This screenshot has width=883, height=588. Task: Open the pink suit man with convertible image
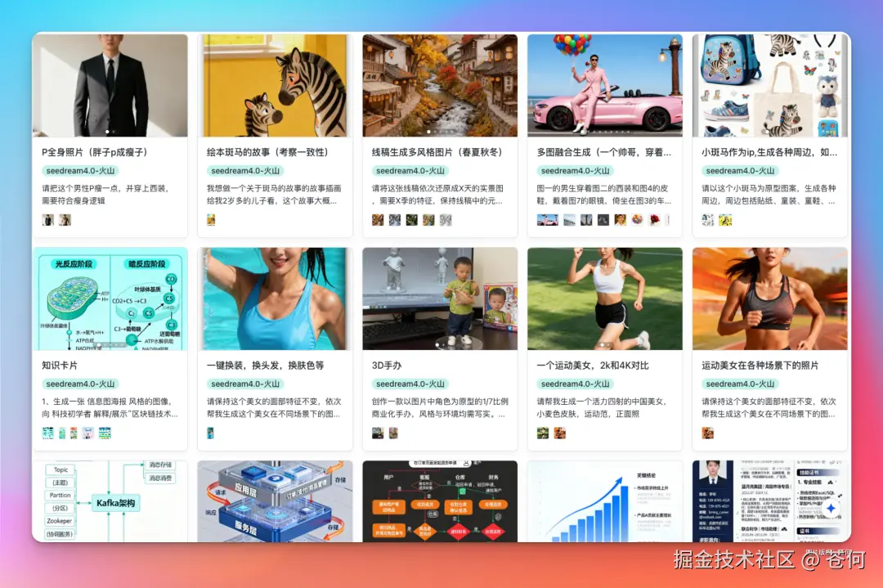point(605,86)
